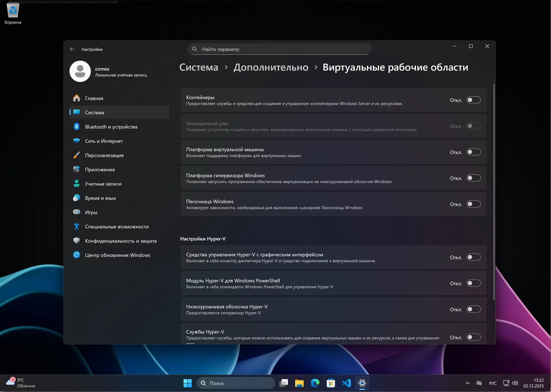
Task: Switch to Персонализация settings
Action: [119, 155]
